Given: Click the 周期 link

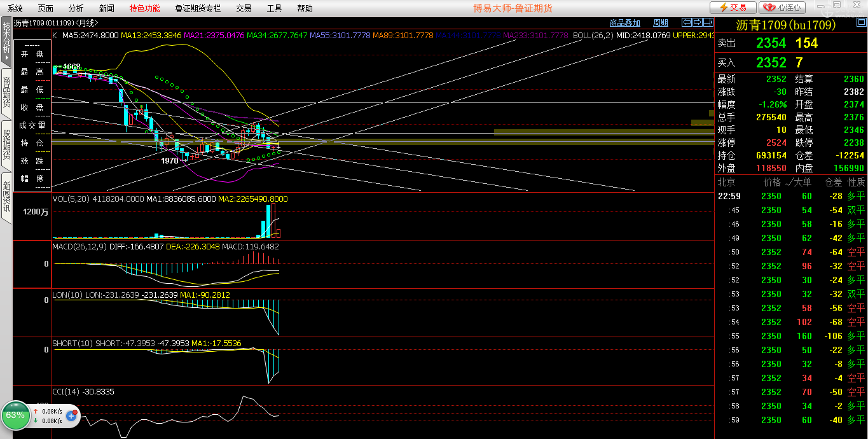Looking at the screenshot, I should pos(661,23).
